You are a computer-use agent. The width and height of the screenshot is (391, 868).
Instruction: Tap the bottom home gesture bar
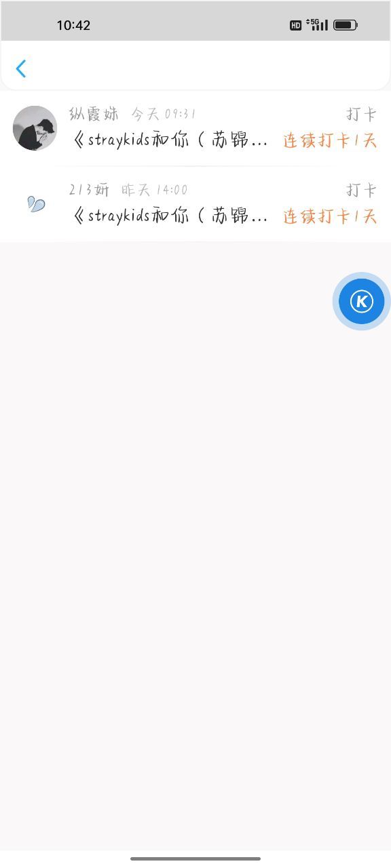point(195,859)
